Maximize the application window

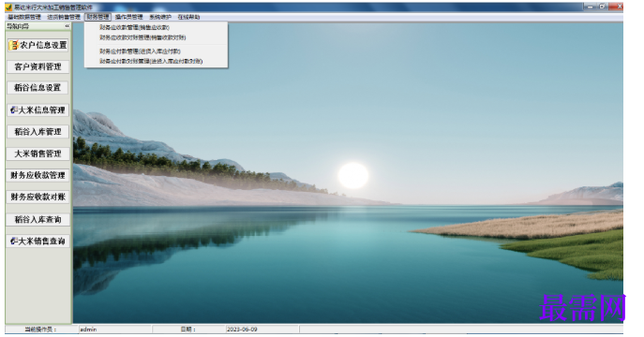click(x=603, y=7)
